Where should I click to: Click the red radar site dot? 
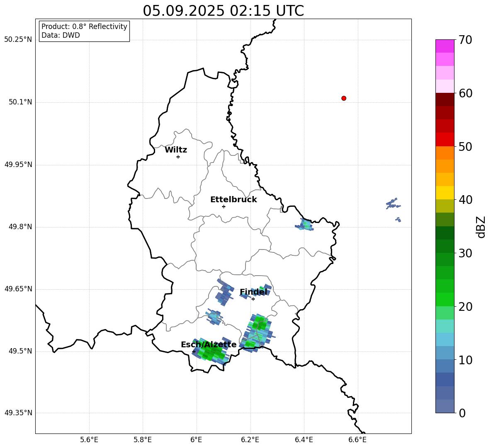pyautogui.click(x=344, y=98)
